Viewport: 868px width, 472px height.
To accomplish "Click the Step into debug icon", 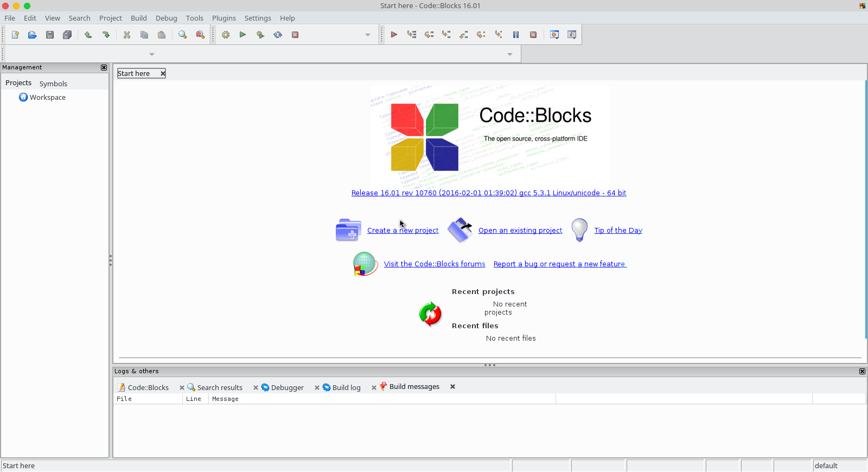I will (x=446, y=35).
